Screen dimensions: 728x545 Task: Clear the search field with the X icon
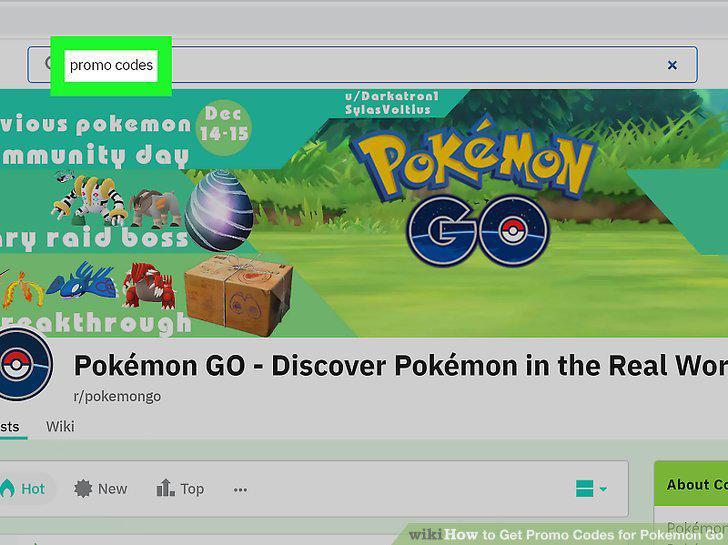pyautogui.click(x=672, y=65)
